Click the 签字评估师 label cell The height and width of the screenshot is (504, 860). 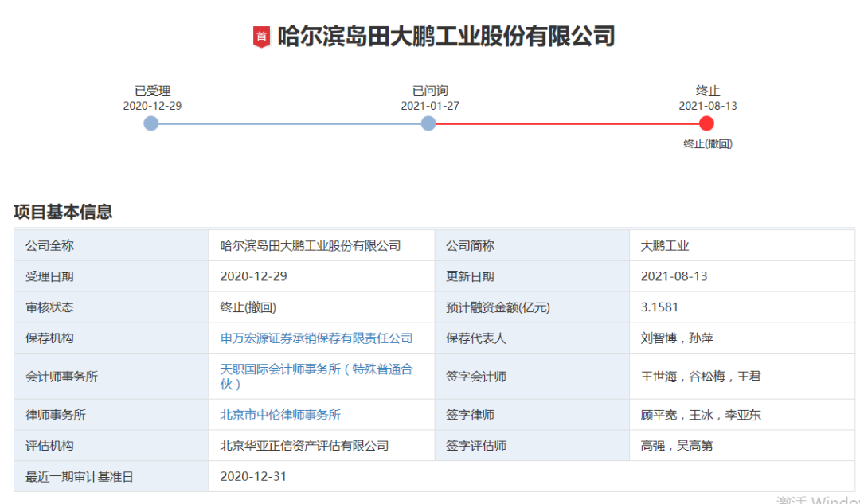[532, 445]
